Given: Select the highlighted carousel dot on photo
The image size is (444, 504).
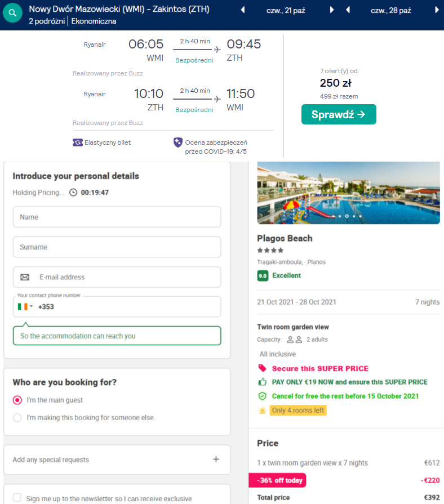Looking at the screenshot, I should pyautogui.click(x=347, y=216).
